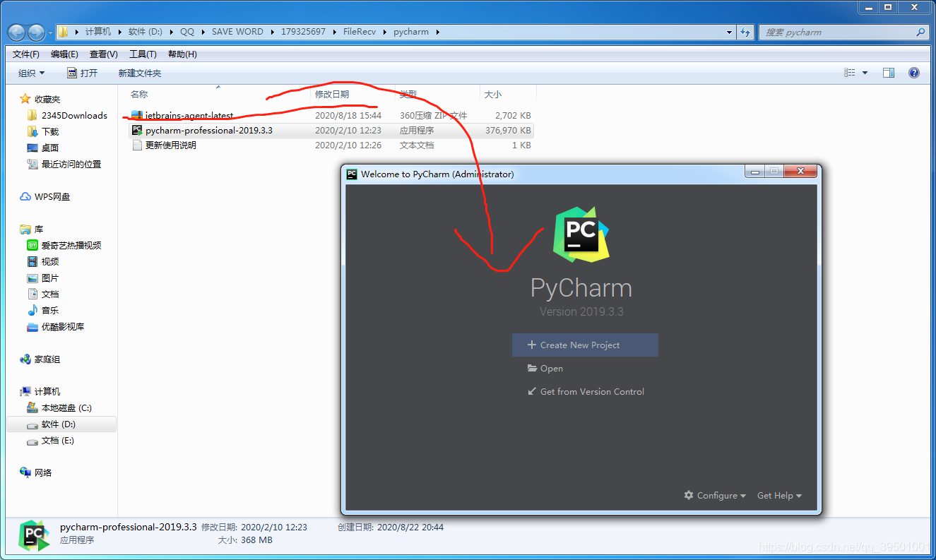Open the address bar history dropdown arrow
The height and width of the screenshot is (560, 936).
[x=730, y=32]
